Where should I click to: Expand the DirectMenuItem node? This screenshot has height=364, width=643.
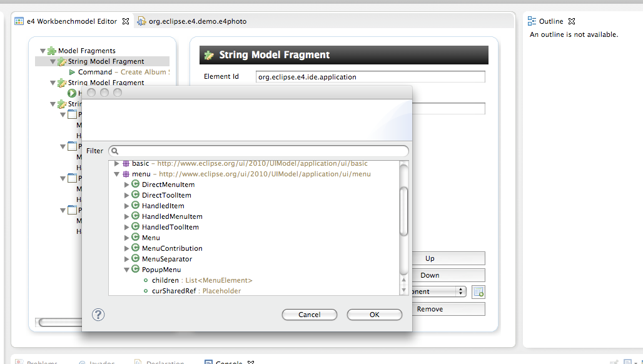tap(127, 185)
